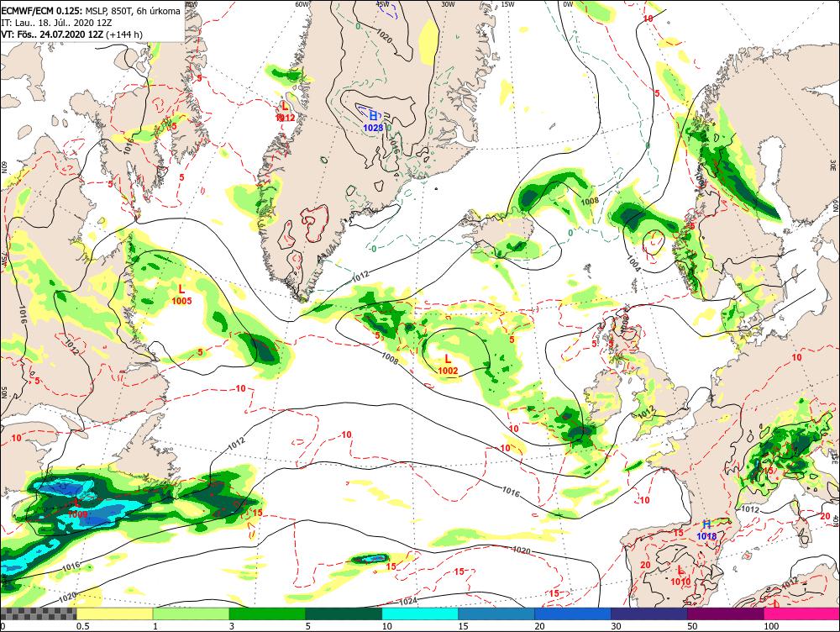This screenshot has height=632, width=840.
Task: Click the '20' label on legend scale
Action: pyautogui.click(x=539, y=626)
